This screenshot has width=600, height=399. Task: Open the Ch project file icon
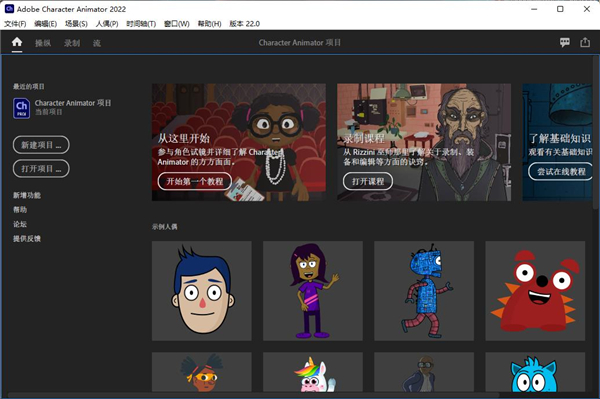tap(21, 108)
